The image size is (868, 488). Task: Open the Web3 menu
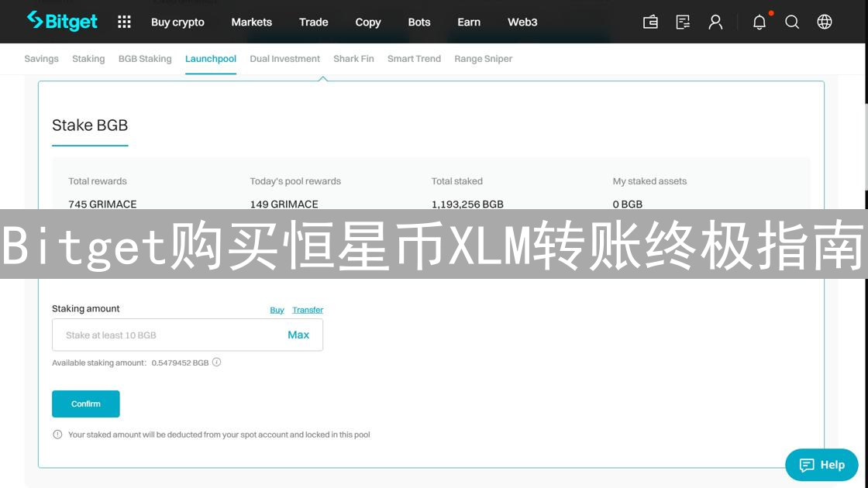click(522, 22)
